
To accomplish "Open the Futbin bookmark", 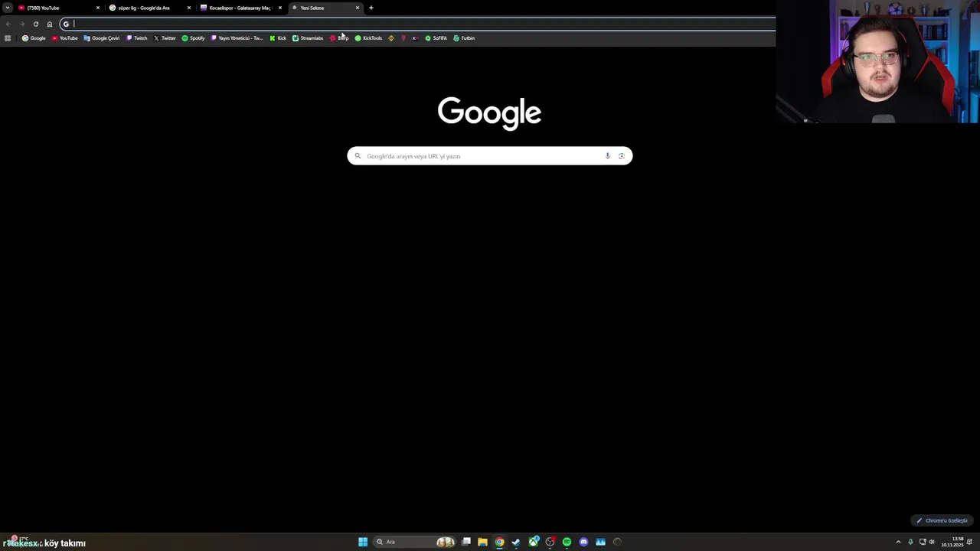I will (x=464, y=38).
